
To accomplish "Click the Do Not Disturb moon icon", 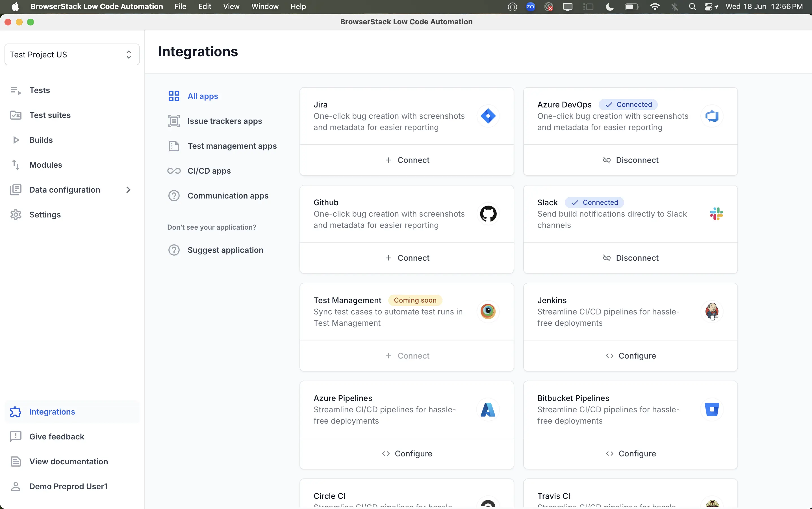I will [609, 7].
